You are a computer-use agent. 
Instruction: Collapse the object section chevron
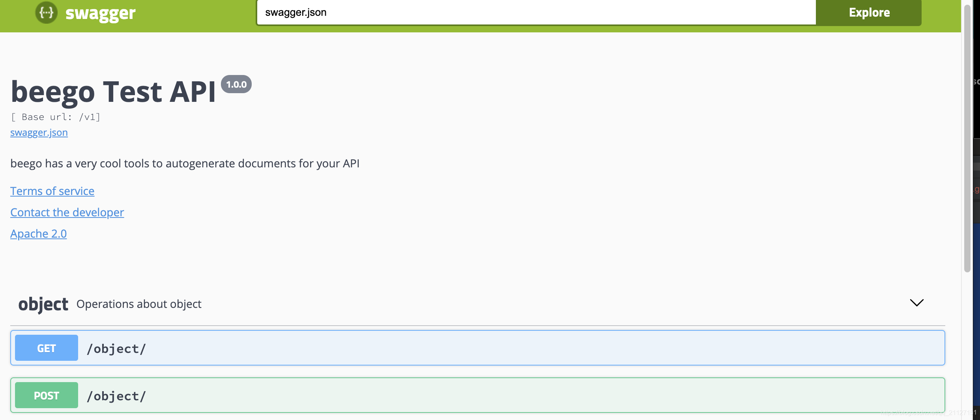click(916, 303)
